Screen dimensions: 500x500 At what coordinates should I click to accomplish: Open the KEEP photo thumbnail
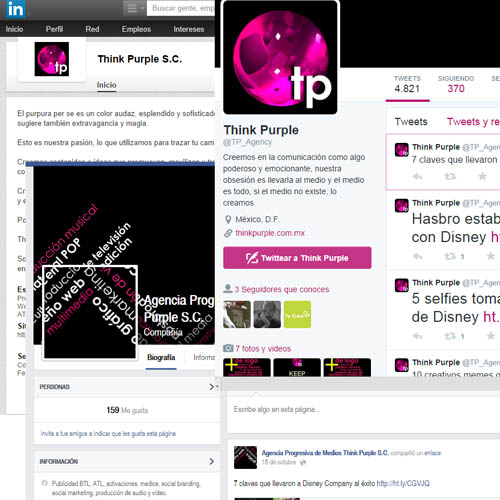coord(297,367)
